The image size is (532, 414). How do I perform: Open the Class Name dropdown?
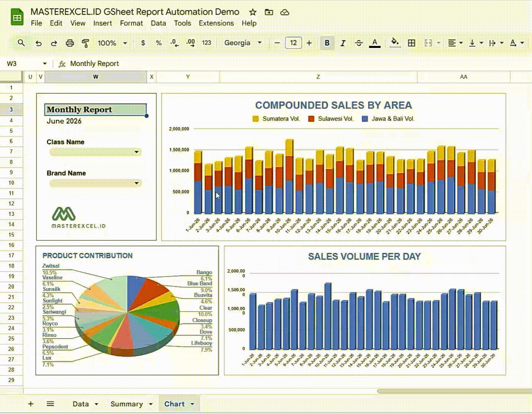point(95,152)
